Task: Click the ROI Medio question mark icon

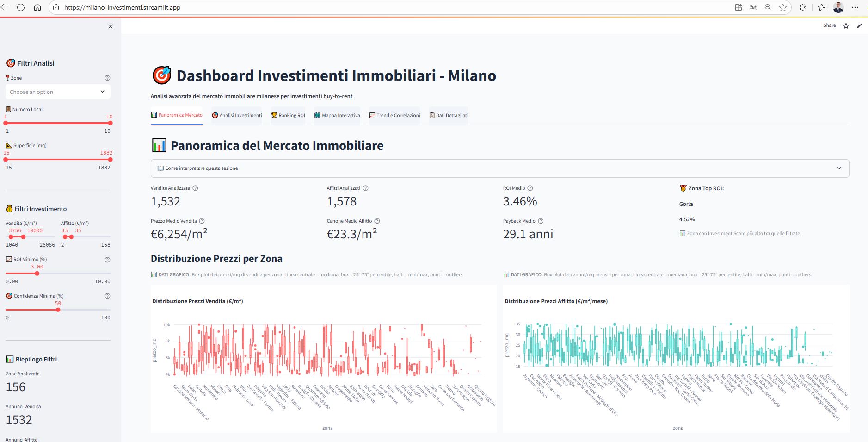Action: click(530, 188)
